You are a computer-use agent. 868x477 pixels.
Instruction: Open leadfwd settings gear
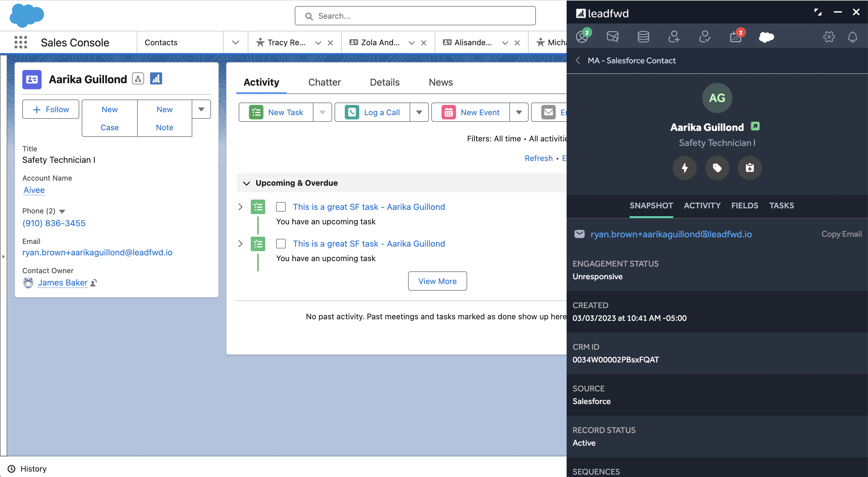pos(829,36)
